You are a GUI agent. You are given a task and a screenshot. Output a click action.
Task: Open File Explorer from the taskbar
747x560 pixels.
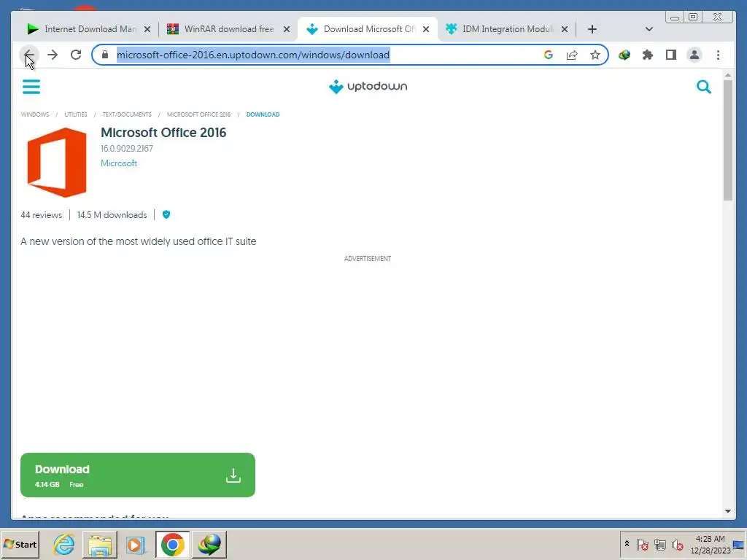tap(99, 545)
